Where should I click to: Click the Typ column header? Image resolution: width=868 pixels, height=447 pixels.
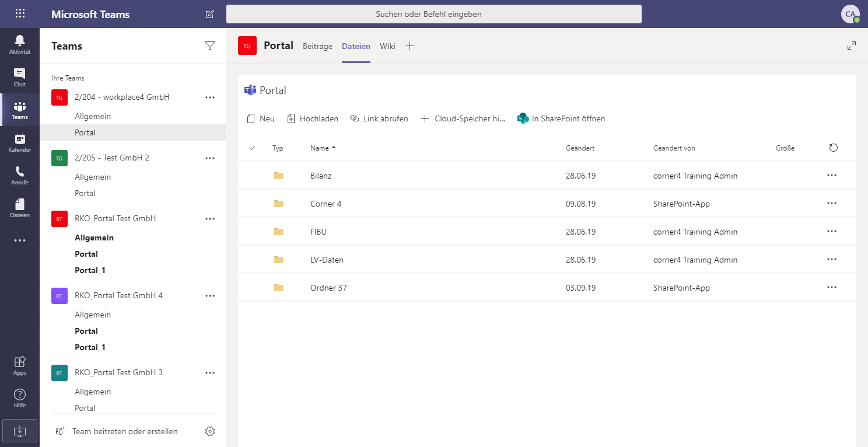pyautogui.click(x=278, y=148)
